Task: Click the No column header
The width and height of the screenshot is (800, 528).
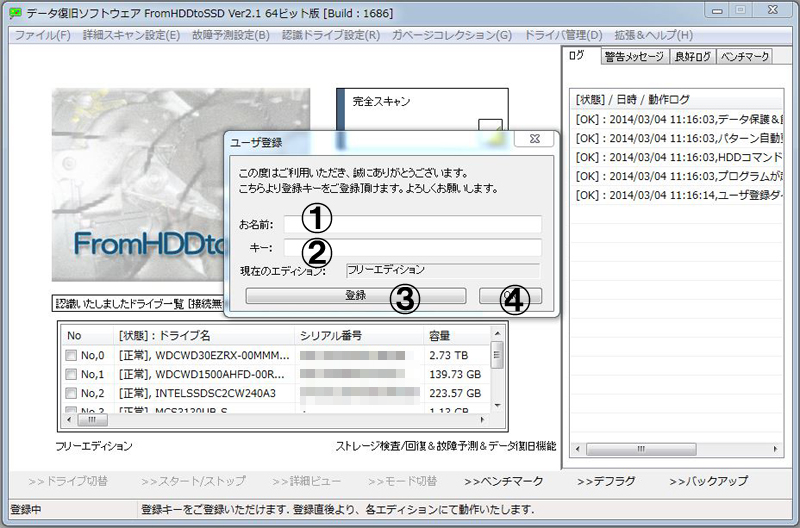Action: pos(87,335)
